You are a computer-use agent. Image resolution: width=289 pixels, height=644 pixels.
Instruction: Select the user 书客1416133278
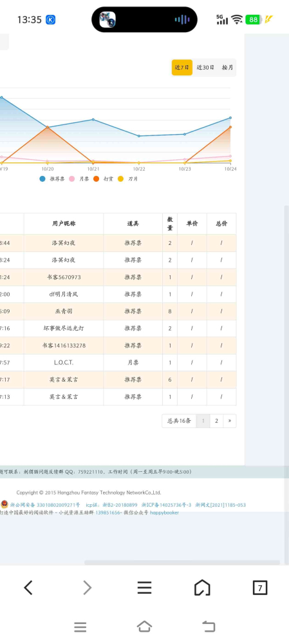(64, 346)
